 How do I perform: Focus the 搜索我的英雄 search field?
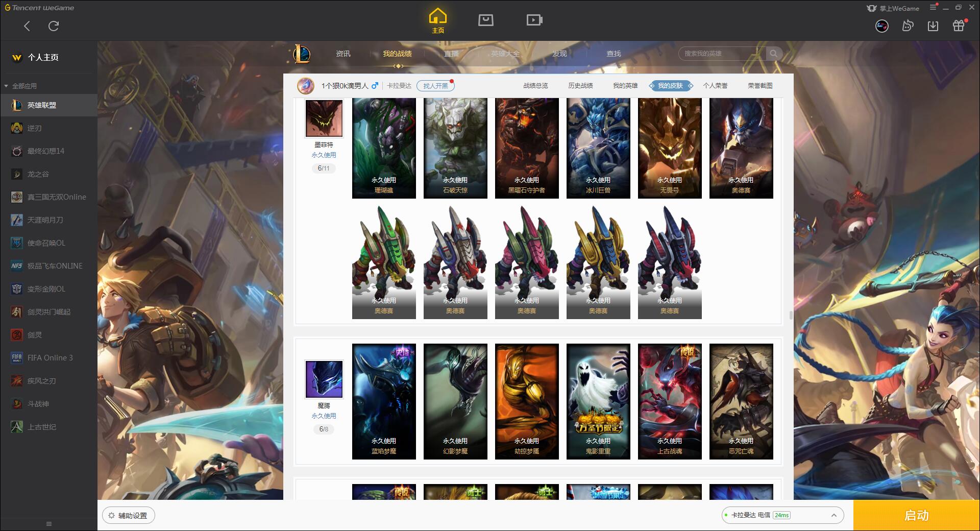(722, 54)
